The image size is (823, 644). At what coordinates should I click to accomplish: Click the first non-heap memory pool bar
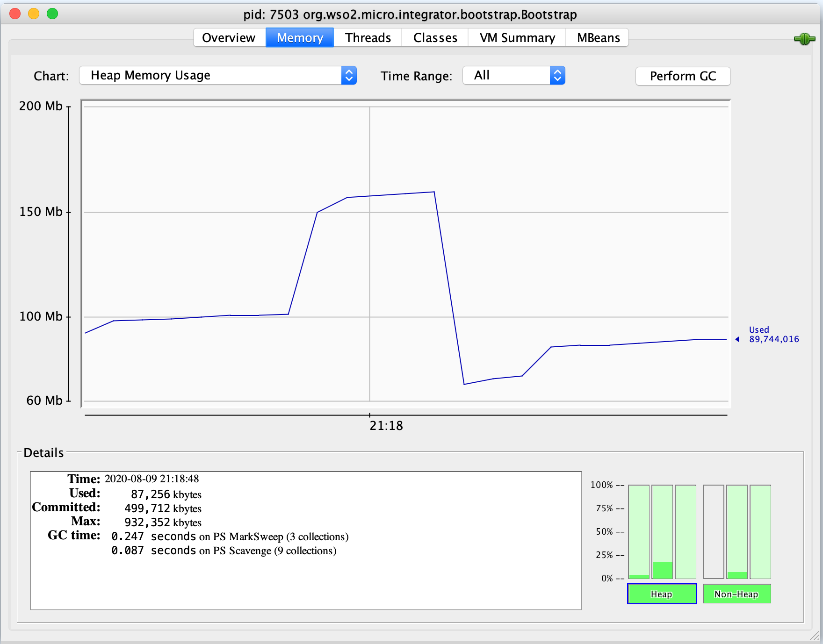[715, 533]
